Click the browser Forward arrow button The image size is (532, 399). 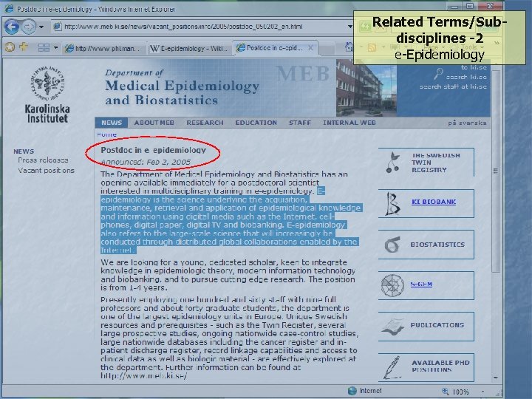coord(29,27)
